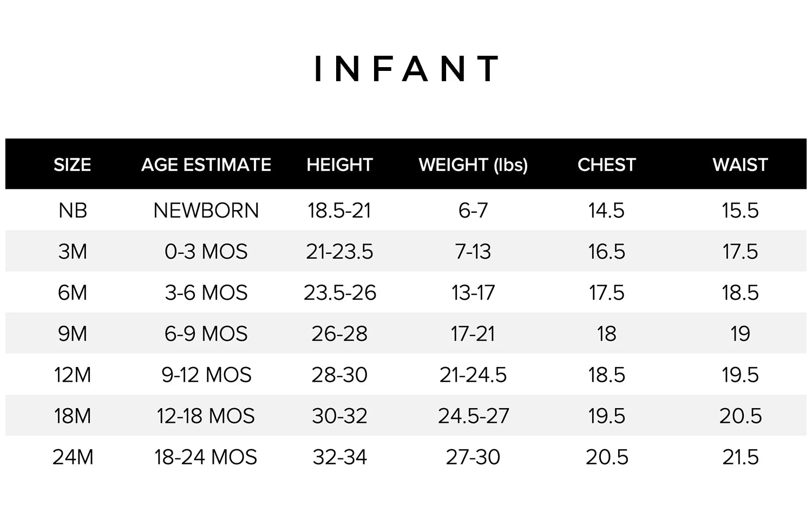Click the 24M size row label
Screen dimensions: 812x531
[73, 457]
